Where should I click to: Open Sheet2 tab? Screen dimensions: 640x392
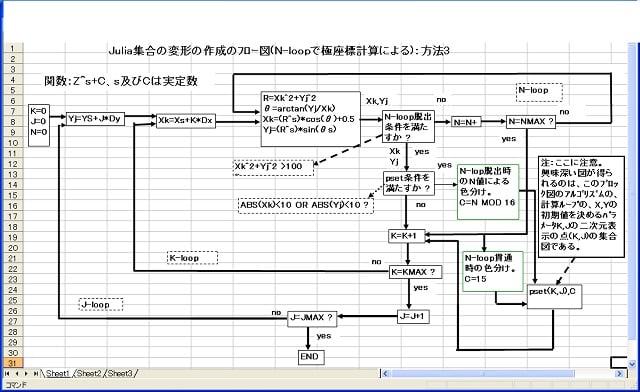(x=89, y=373)
